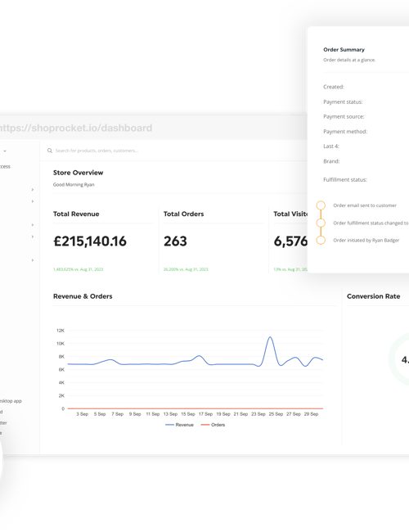The height and width of the screenshot is (532, 409).
Task: Click the £215,140.16 revenue value
Action: (x=90, y=241)
